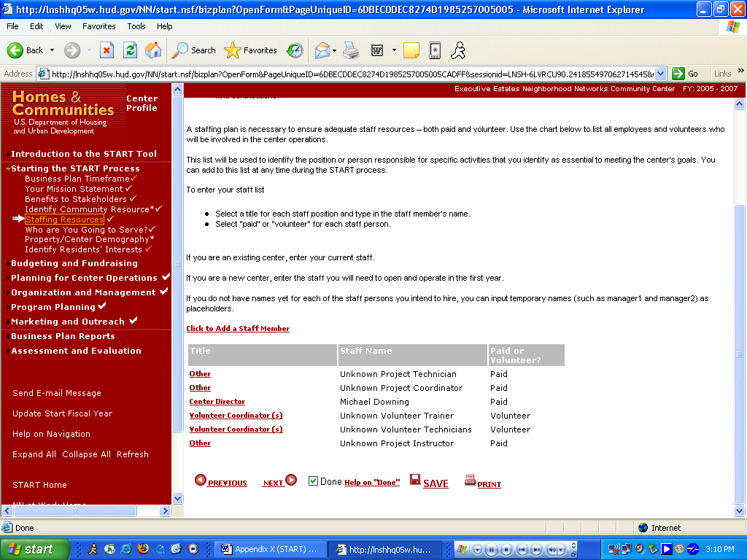This screenshot has width=747, height=560.
Task: Open the View menu
Action: (63, 26)
